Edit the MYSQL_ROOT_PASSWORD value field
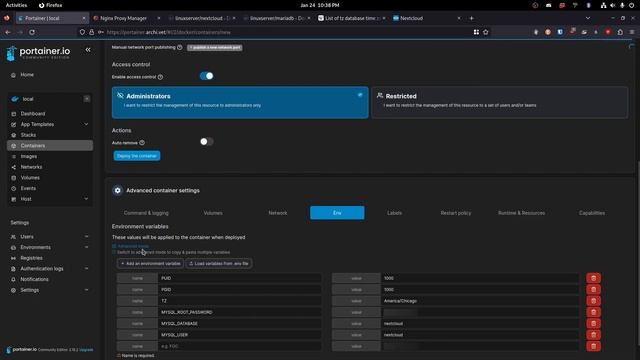 coord(480,312)
